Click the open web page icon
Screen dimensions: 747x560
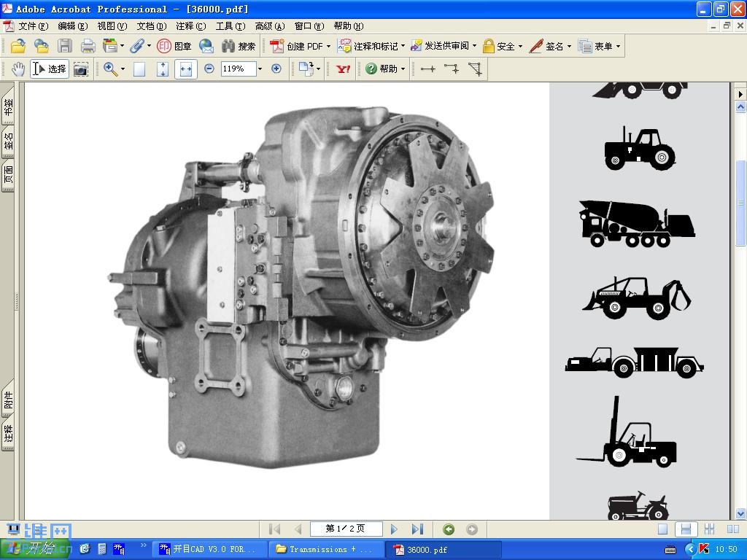coord(42,46)
